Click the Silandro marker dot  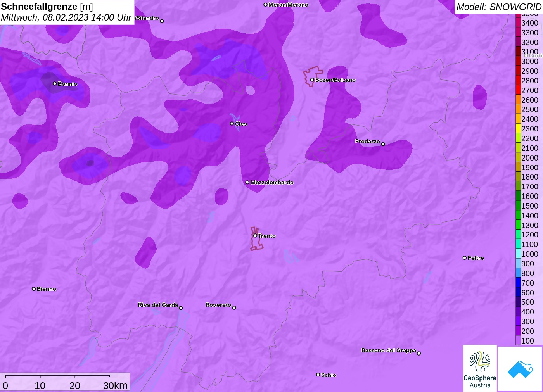click(162, 21)
